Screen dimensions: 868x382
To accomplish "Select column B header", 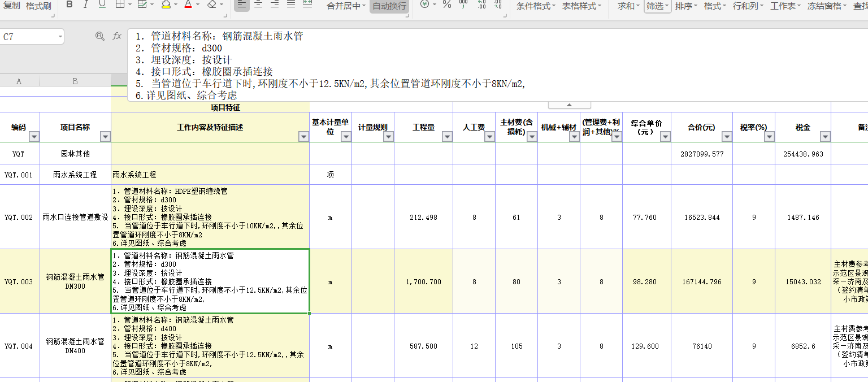I will point(75,81).
